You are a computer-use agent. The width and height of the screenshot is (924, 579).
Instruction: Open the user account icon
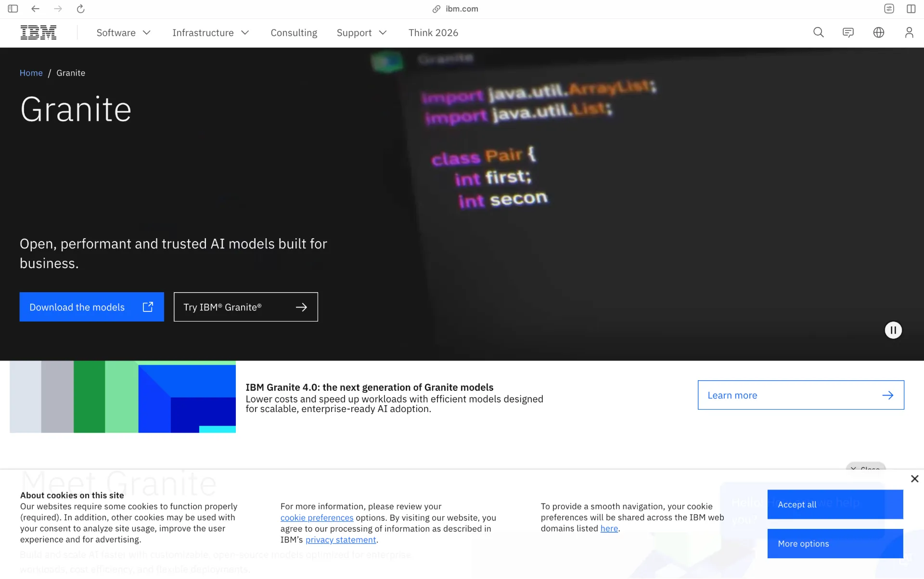click(x=909, y=32)
